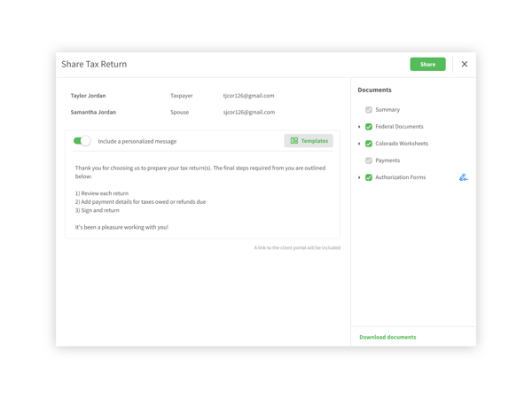Click the '3) Sign and return' line
The width and height of the screenshot is (532, 399).
click(97, 210)
